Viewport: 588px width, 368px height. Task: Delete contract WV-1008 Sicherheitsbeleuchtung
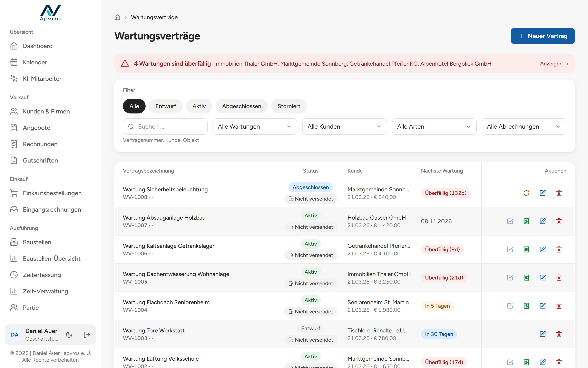[559, 193]
